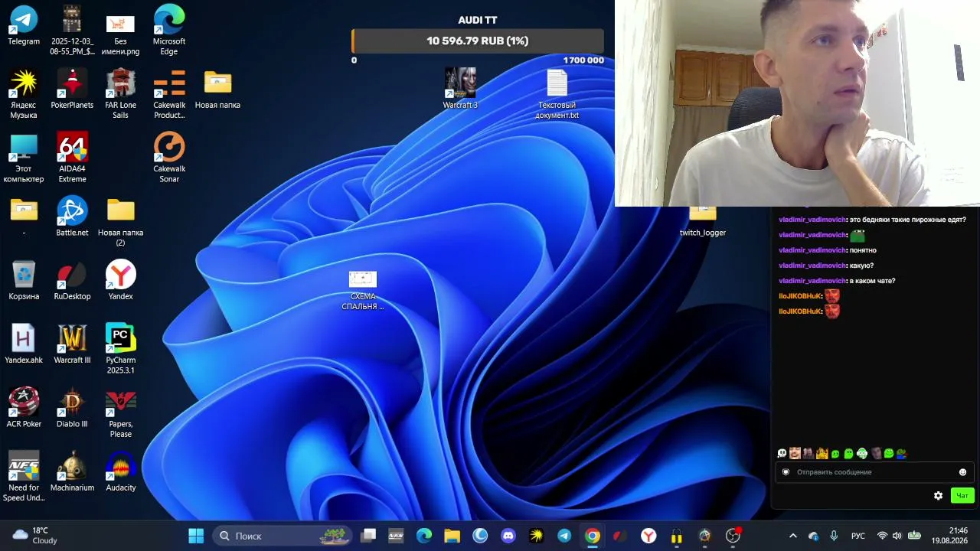Click the microphone icon in the system tray
The image size is (980, 551).
coord(834,536)
